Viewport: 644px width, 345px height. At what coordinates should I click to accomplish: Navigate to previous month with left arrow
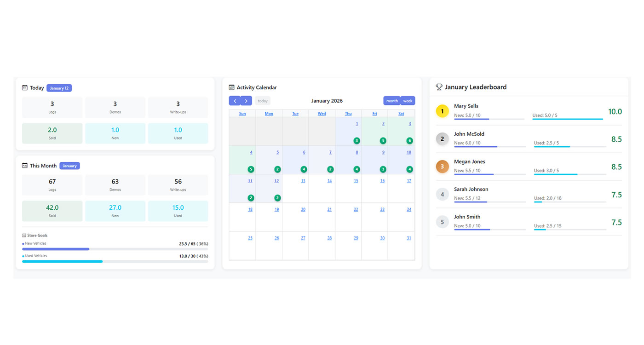(x=235, y=100)
